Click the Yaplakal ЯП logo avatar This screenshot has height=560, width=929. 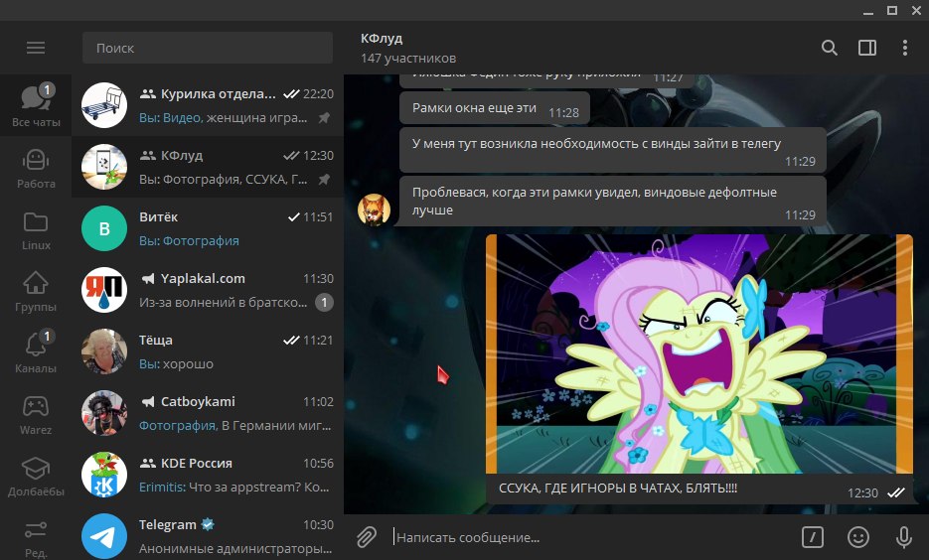tap(104, 290)
